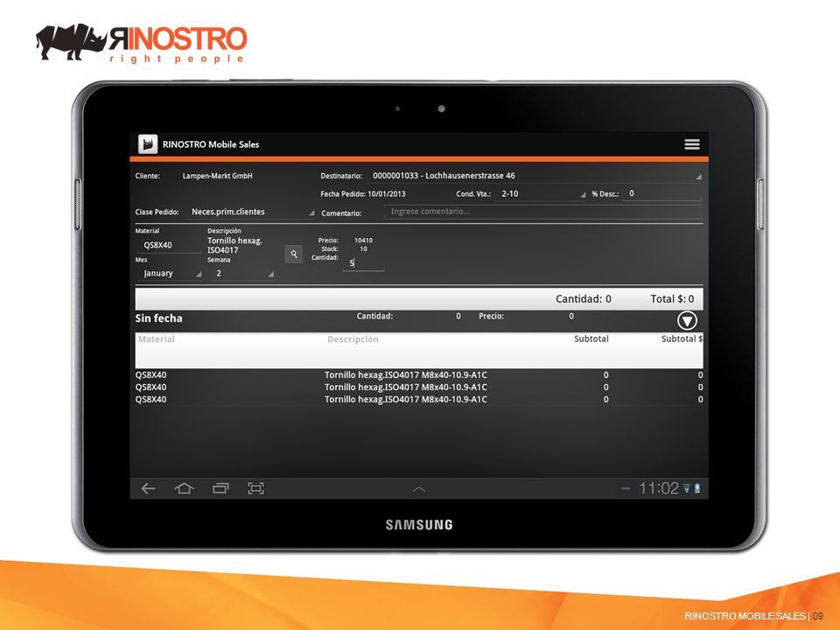This screenshot has width=840, height=630.
Task: Open the Clase Pedido dropdown
Action: 251,212
